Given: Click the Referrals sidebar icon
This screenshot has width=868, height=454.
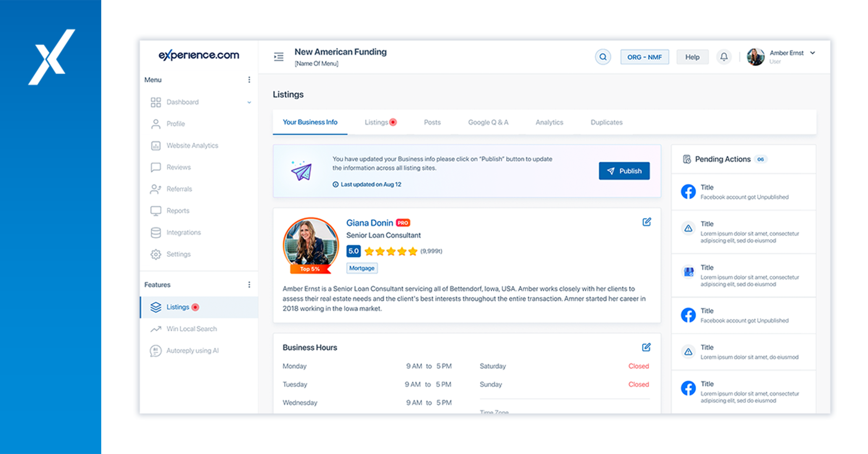Looking at the screenshot, I should (x=156, y=189).
